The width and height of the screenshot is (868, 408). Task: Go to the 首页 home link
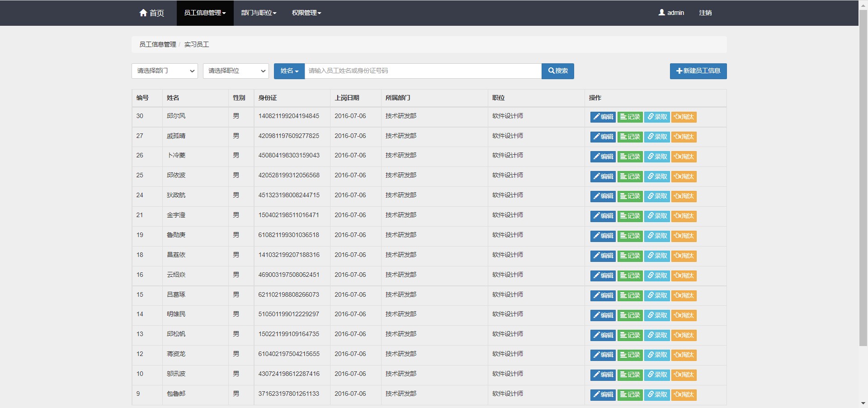pyautogui.click(x=151, y=13)
